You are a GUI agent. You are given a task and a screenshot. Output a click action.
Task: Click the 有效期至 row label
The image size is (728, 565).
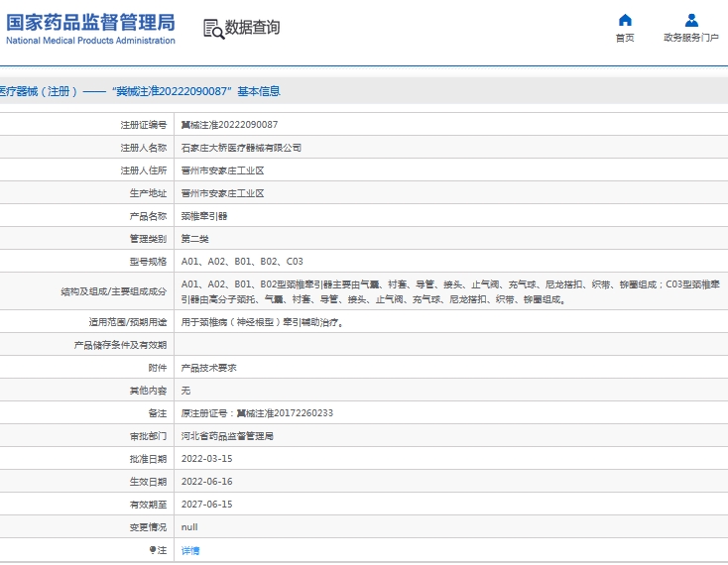[x=148, y=505]
